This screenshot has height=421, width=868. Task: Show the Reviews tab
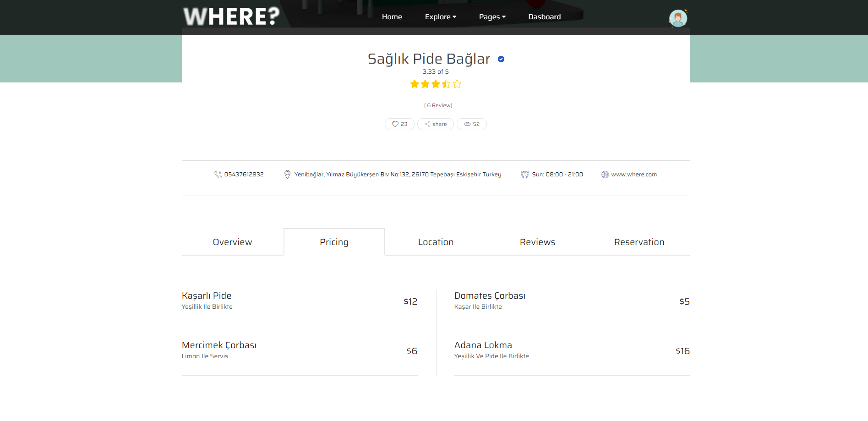click(538, 242)
